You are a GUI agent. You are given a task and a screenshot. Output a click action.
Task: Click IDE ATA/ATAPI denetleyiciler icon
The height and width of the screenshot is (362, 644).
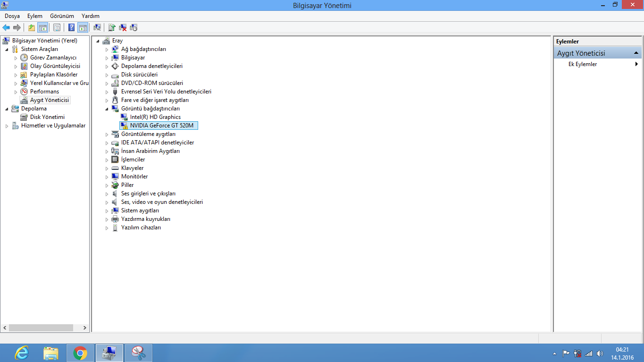[115, 143]
